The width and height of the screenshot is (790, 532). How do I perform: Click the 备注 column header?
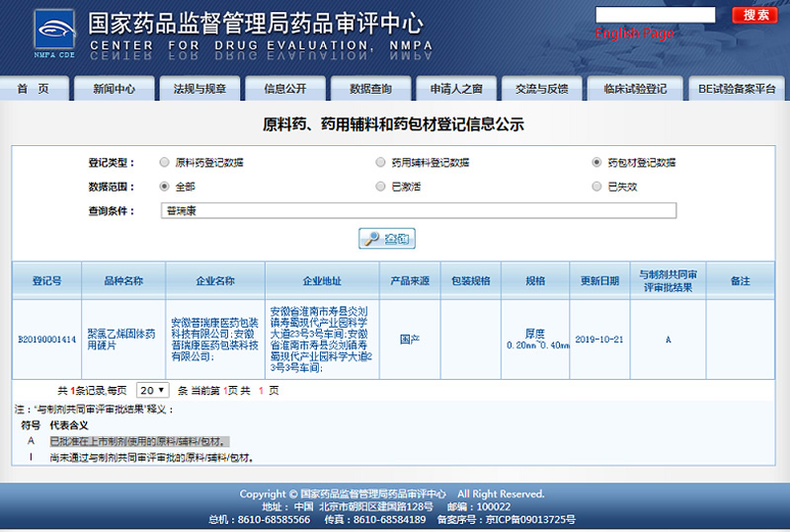(x=740, y=280)
